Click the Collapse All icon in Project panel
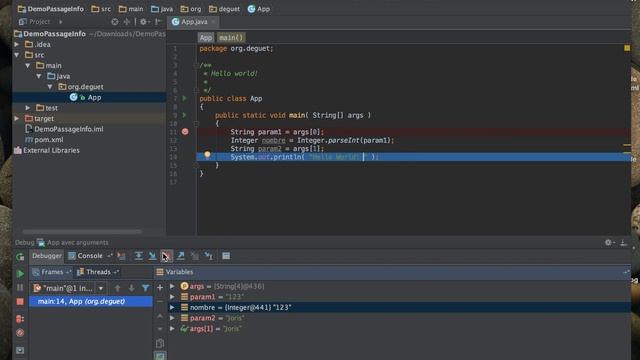The image size is (640, 360). click(127, 22)
